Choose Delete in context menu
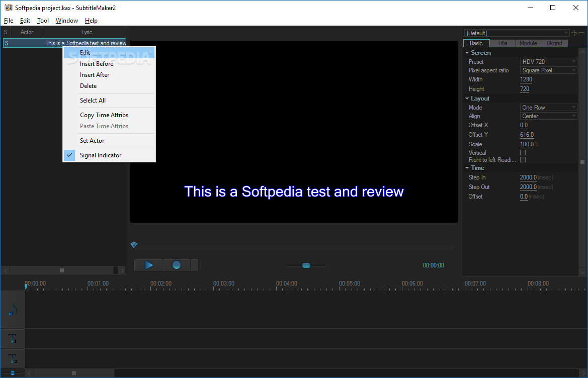 (x=109, y=86)
